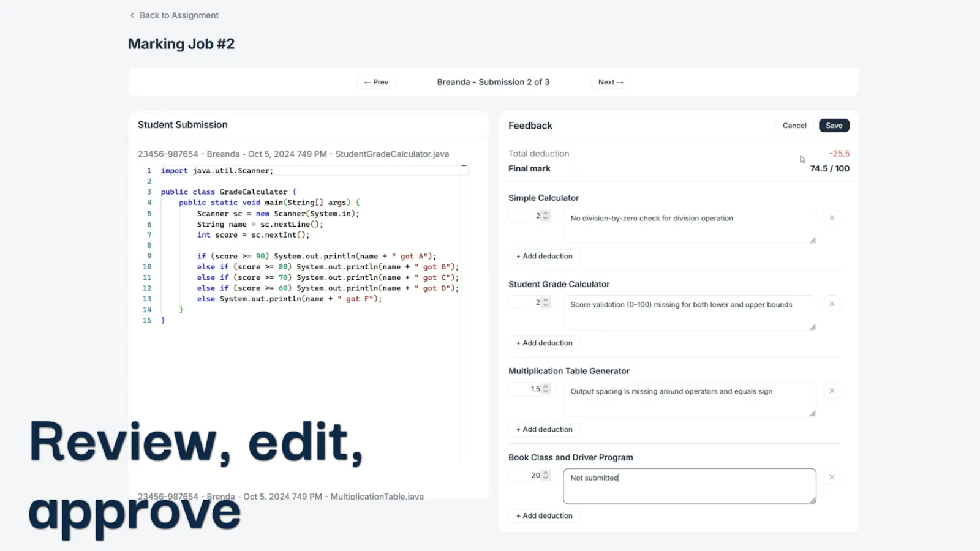Click the Marking Job #2 heading
The height and width of the screenshot is (551, 980).
point(181,44)
